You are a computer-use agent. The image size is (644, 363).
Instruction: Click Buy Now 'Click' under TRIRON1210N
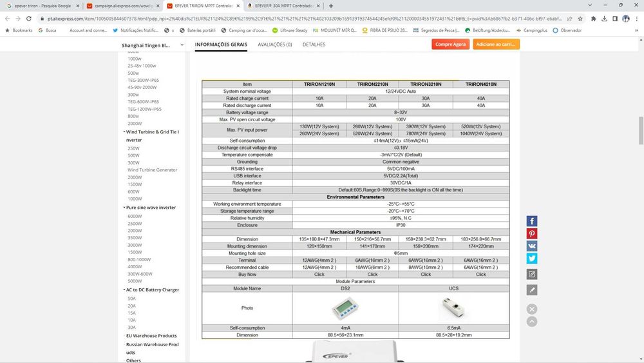point(319,274)
